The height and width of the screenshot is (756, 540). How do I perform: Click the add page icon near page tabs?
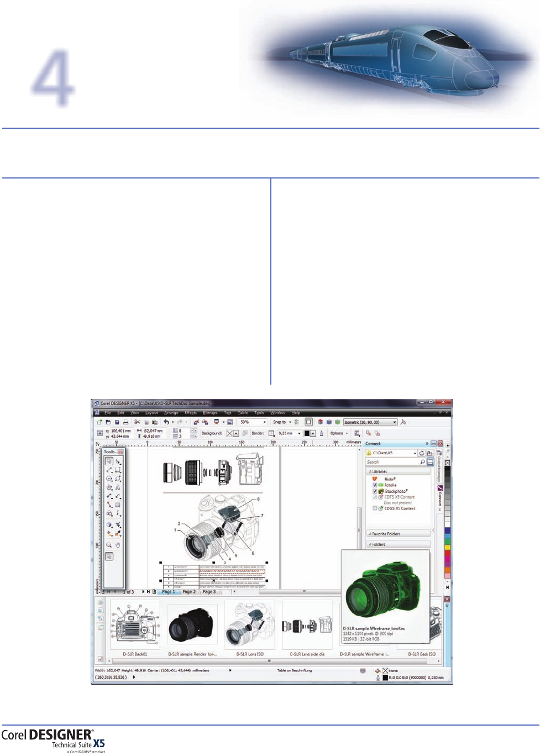(154, 591)
